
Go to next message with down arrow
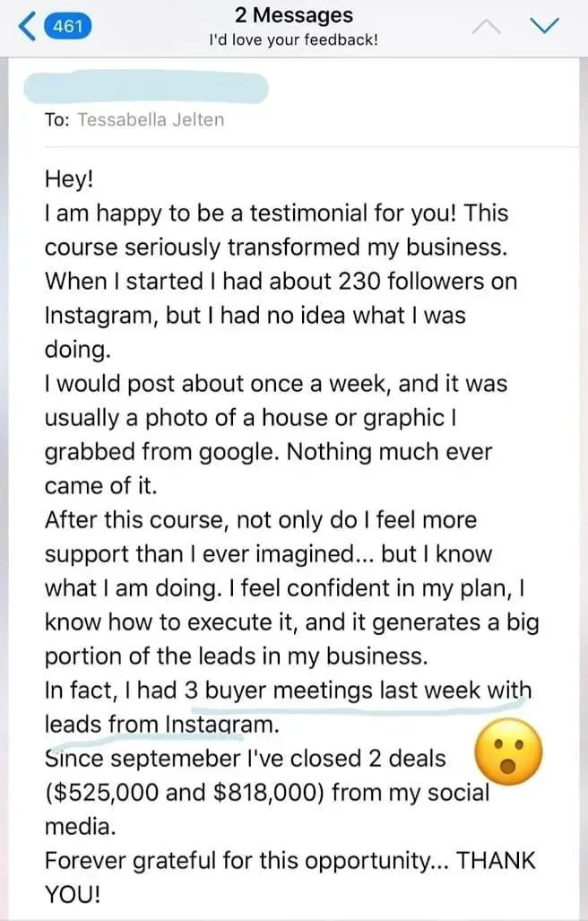click(x=544, y=26)
